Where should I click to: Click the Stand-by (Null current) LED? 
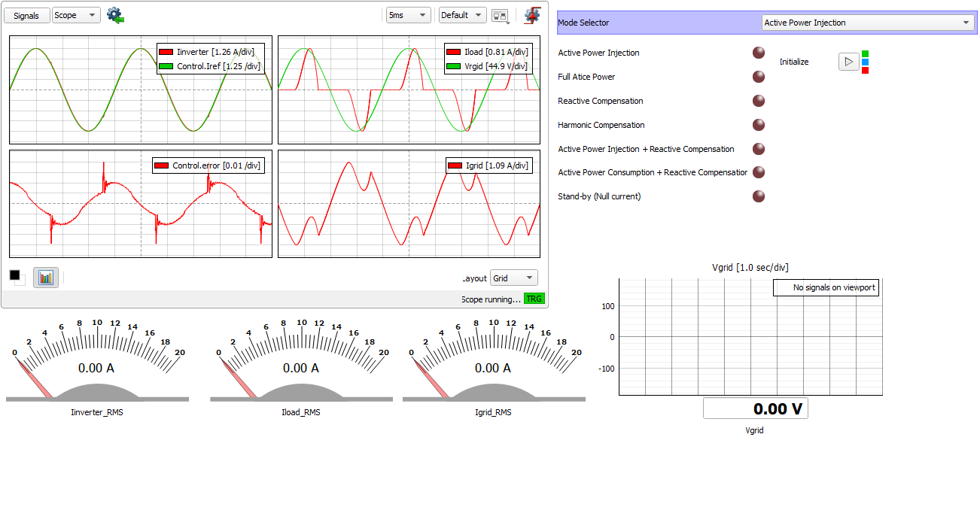(759, 196)
